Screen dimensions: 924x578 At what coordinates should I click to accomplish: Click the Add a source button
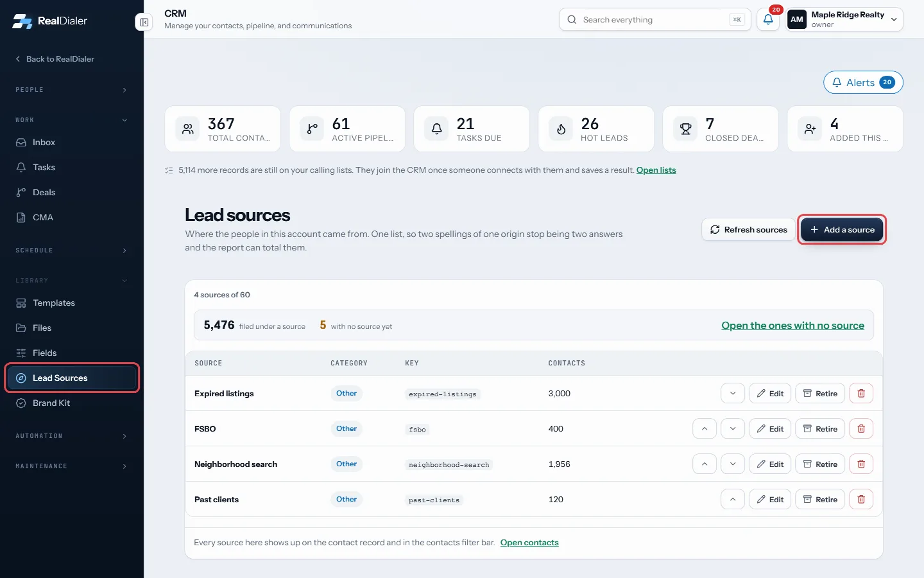[x=842, y=230]
